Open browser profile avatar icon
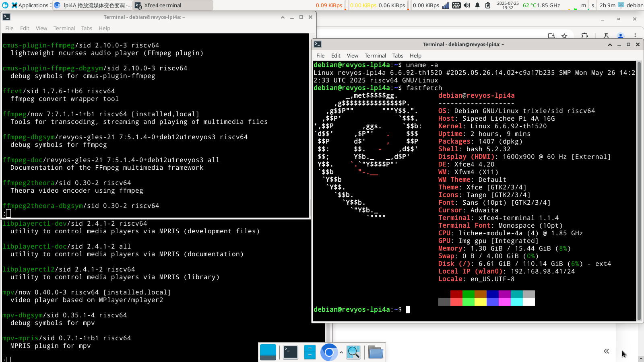Image resolution: width=644 pixels, height=362 pixels. [621, 36]
